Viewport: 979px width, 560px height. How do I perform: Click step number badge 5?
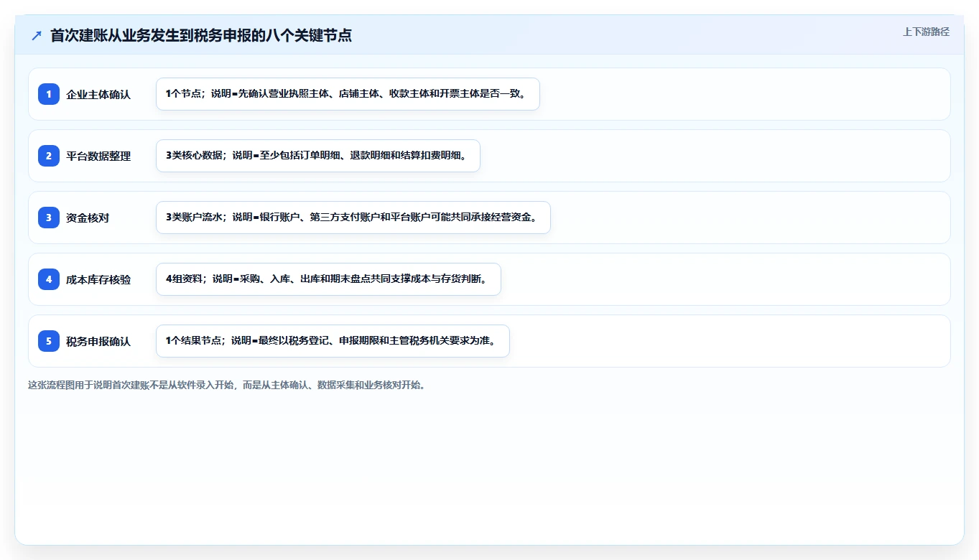(49, 341)
